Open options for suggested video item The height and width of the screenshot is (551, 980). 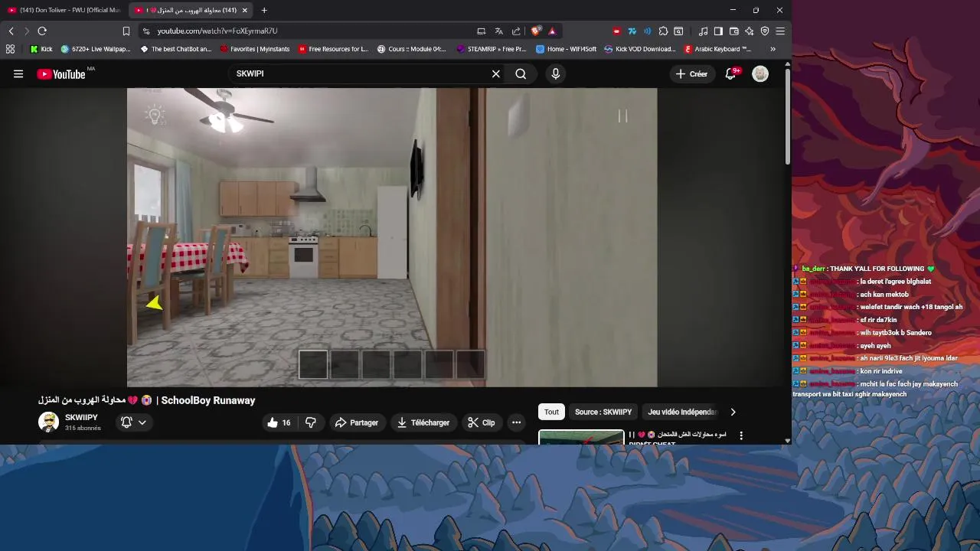[741, 435]
